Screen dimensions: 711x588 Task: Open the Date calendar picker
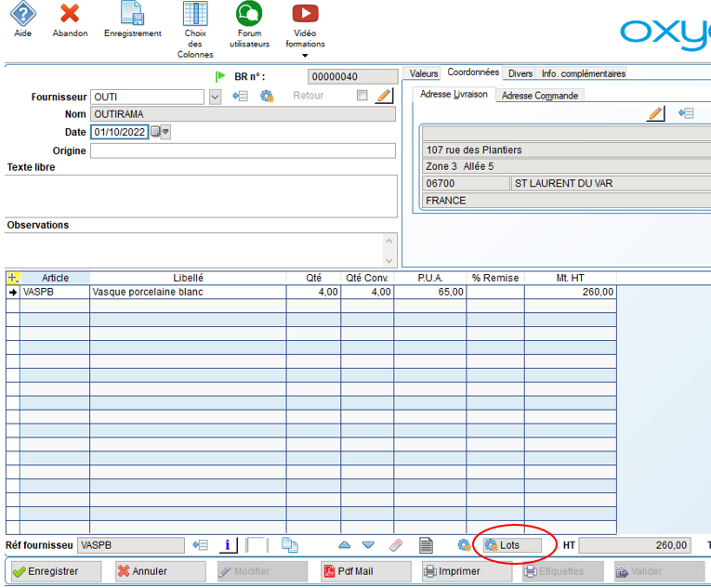160,132
